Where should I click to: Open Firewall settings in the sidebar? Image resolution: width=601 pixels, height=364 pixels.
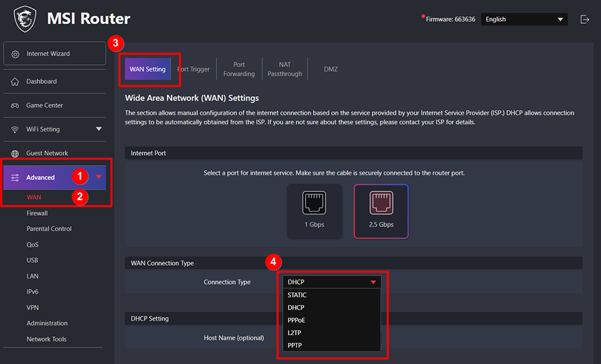click(x=37, y=213)
